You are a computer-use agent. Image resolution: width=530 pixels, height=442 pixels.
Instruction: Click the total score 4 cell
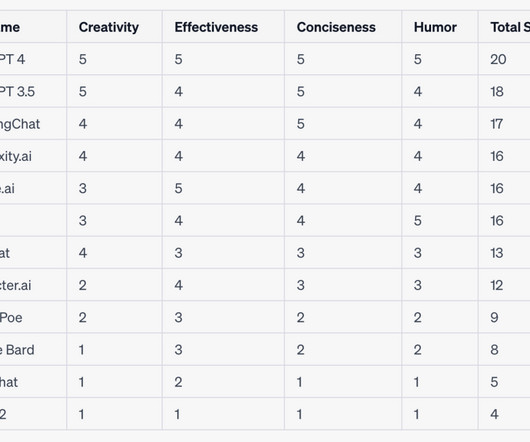click(x=494, y=415)
